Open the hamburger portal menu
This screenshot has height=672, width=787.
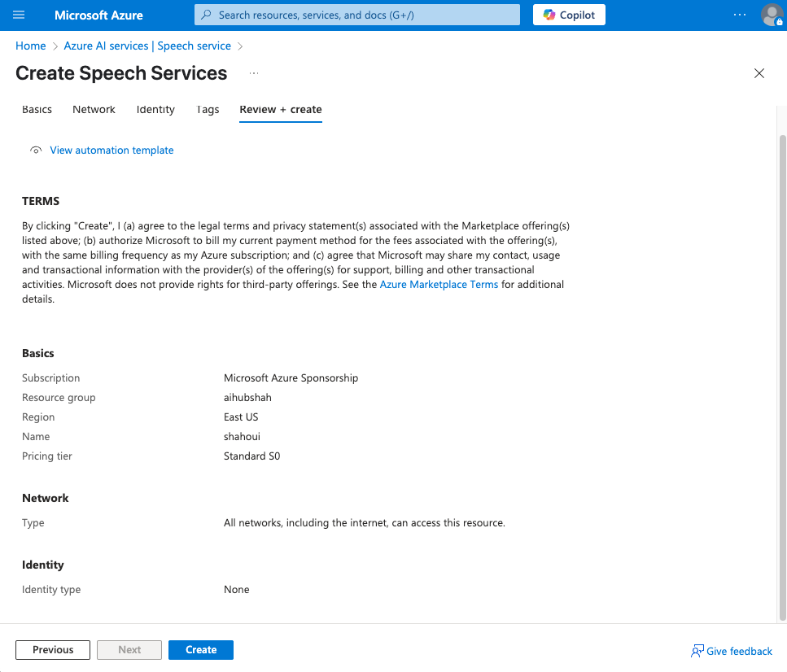click(x=20, y=15)
